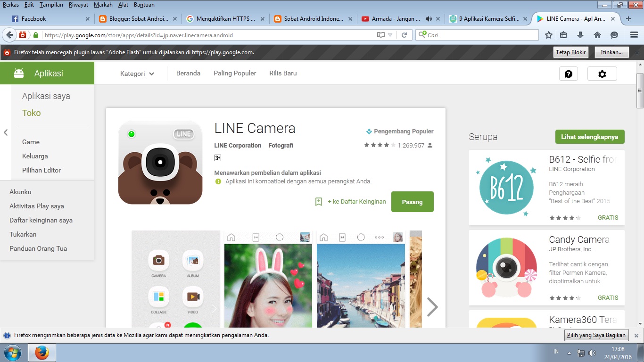Click the LINE Camera bear app icon

(160, 163)
